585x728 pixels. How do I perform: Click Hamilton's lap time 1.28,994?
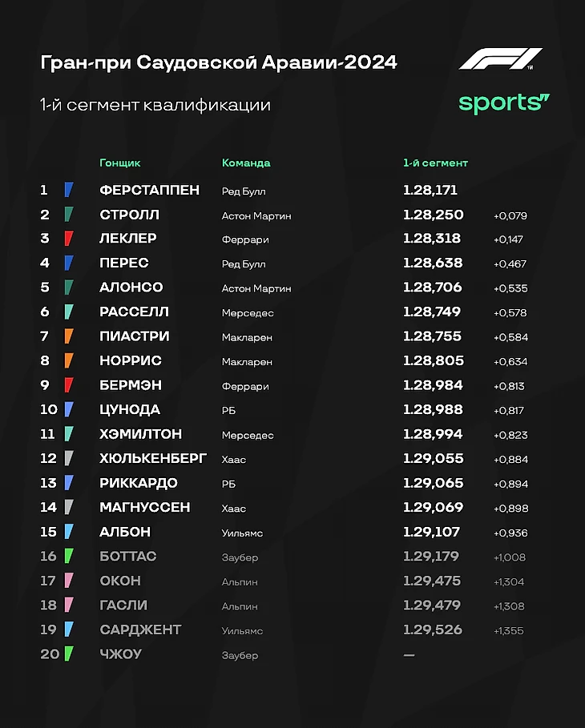pyautogui.click(x=433, y=434)
